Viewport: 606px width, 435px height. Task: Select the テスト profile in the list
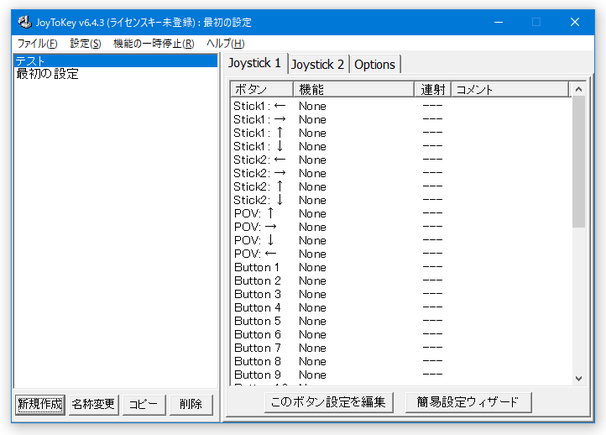116,61
